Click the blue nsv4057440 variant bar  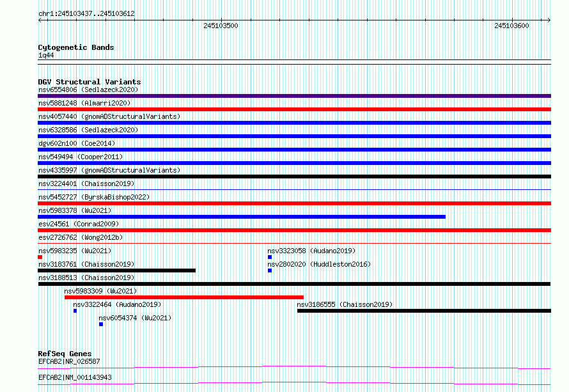point(294,123)
